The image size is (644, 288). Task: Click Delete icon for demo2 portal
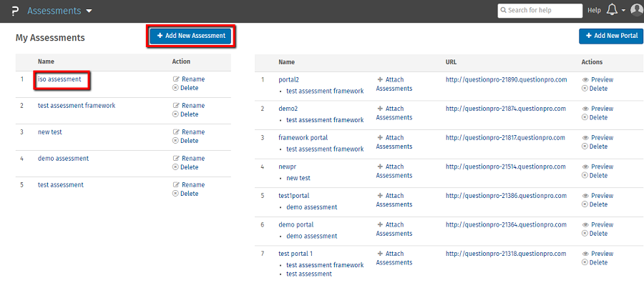(x=585, y=118)
